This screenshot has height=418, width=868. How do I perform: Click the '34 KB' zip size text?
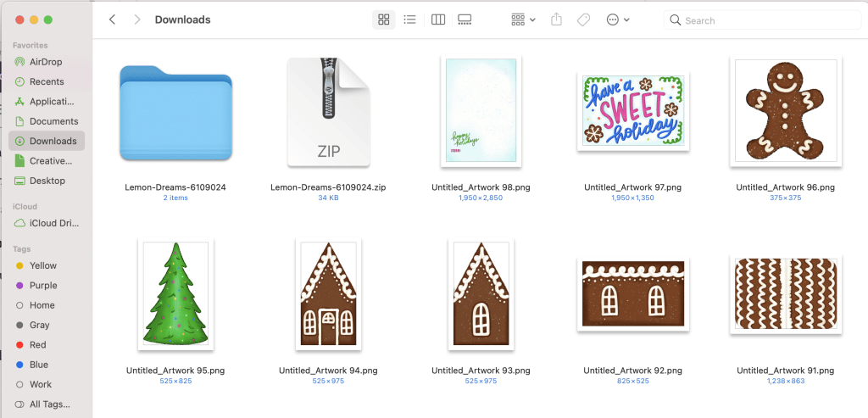(328, 198)
